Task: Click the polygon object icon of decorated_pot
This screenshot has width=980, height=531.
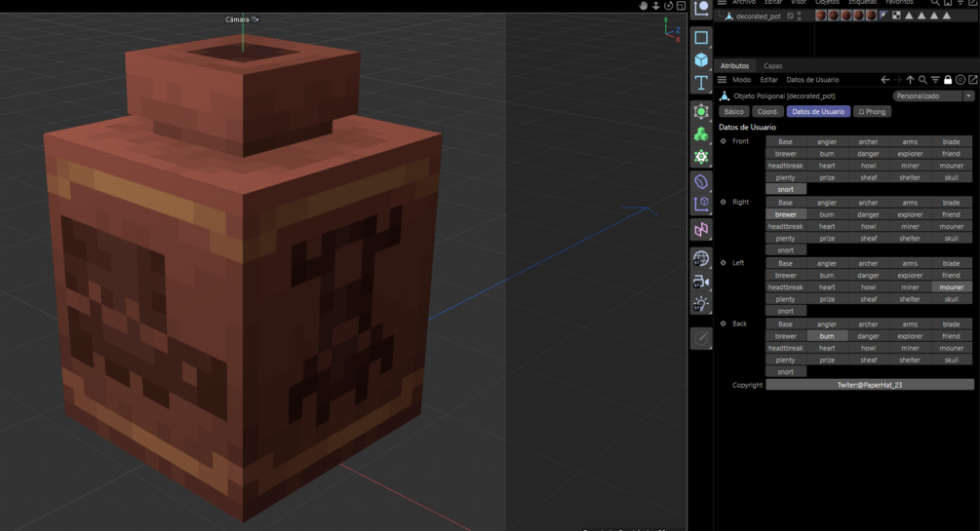Action: pyautogui.click(x=728, y=17)
